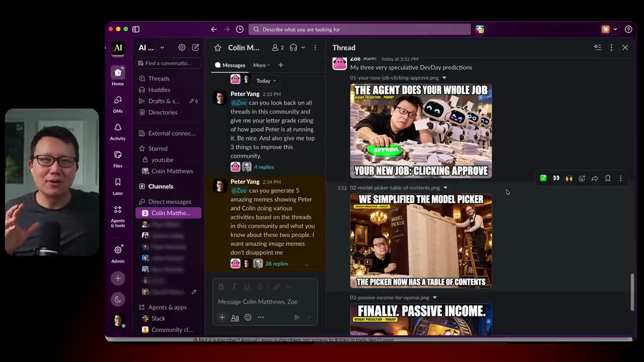This screenshot has height=362, width=644.
Task: Open more actions on hovered message
Action: tap(620, 178)
